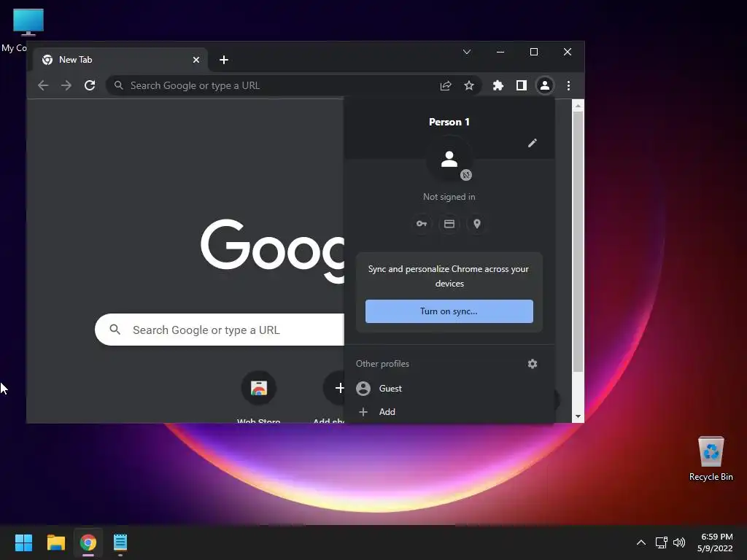Screen dimensions: 747x560
Task: Select Add under Other profiles
Action: tap(449, 412)
